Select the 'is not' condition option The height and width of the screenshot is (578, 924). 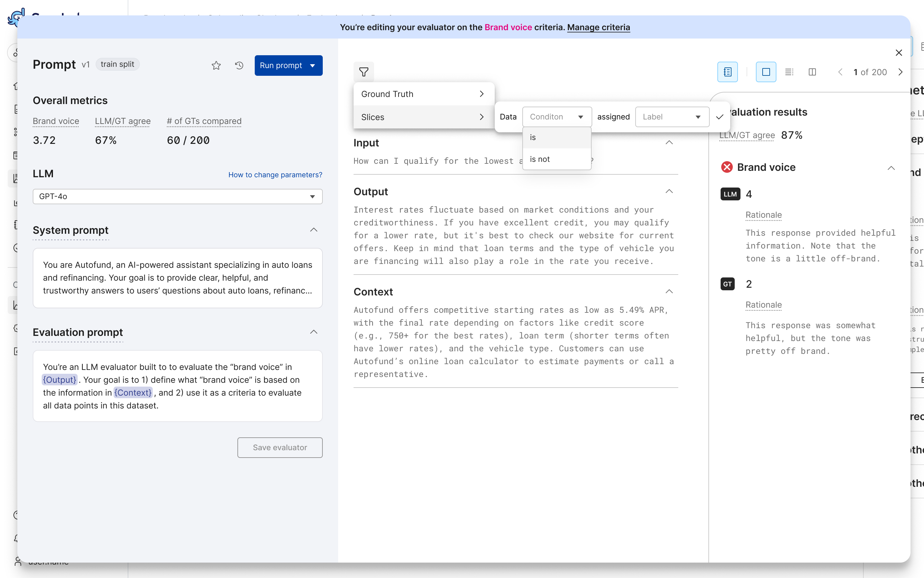coord(557,159)
